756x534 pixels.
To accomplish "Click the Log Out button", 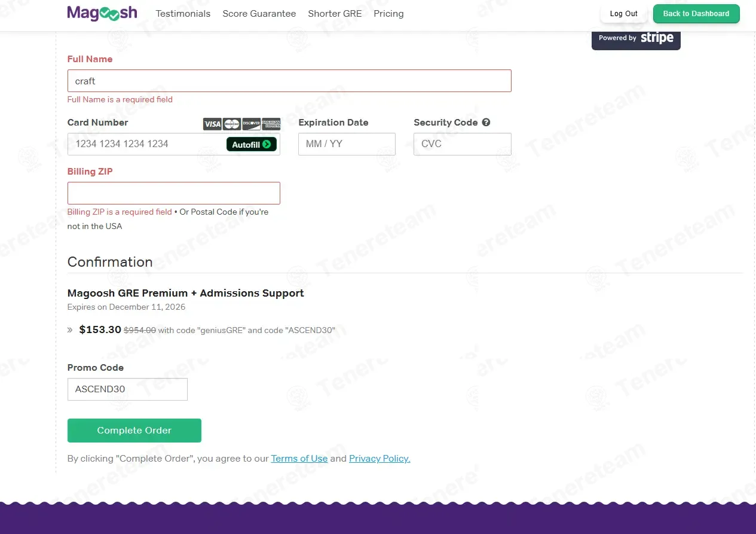I will [x=623, y=14].
